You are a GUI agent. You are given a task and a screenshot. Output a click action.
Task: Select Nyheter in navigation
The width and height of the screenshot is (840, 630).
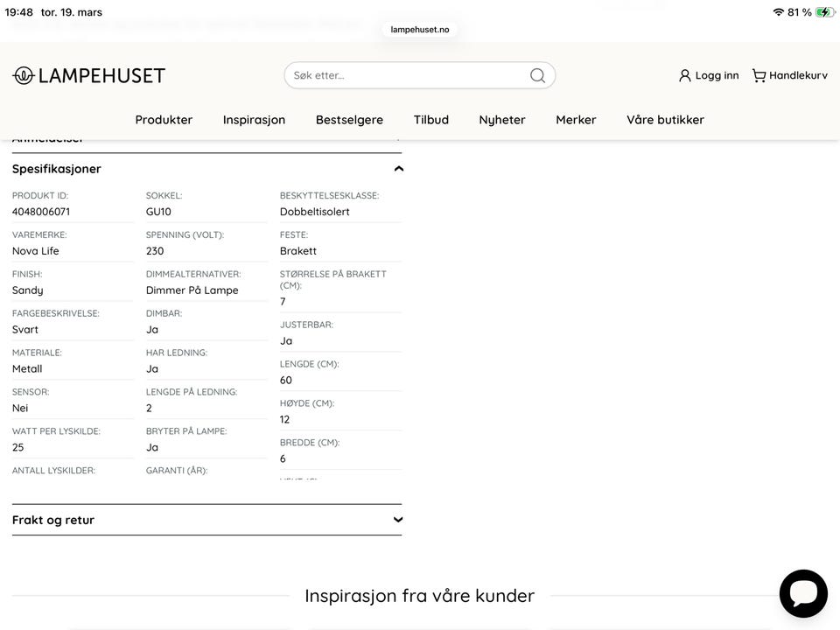tap(502, 120)
